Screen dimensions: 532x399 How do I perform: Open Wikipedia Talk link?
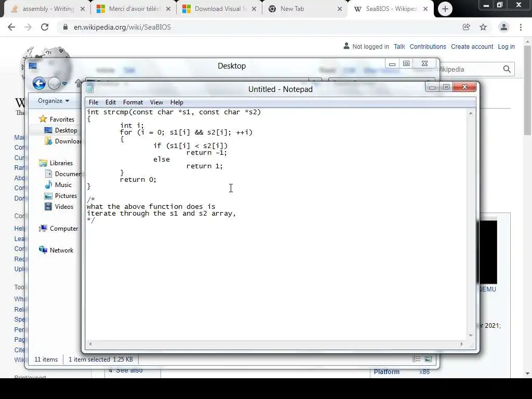[x=400, y=46]
